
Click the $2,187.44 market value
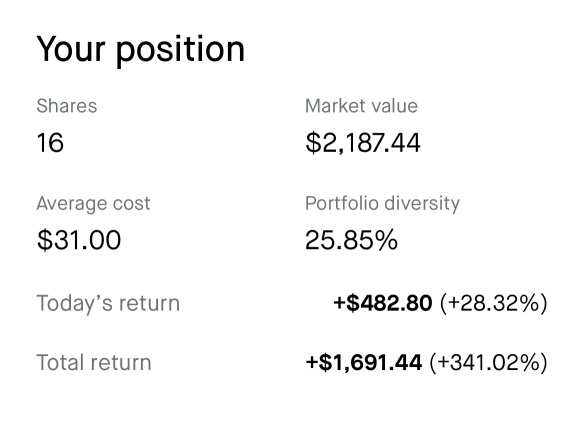point(363,143)
